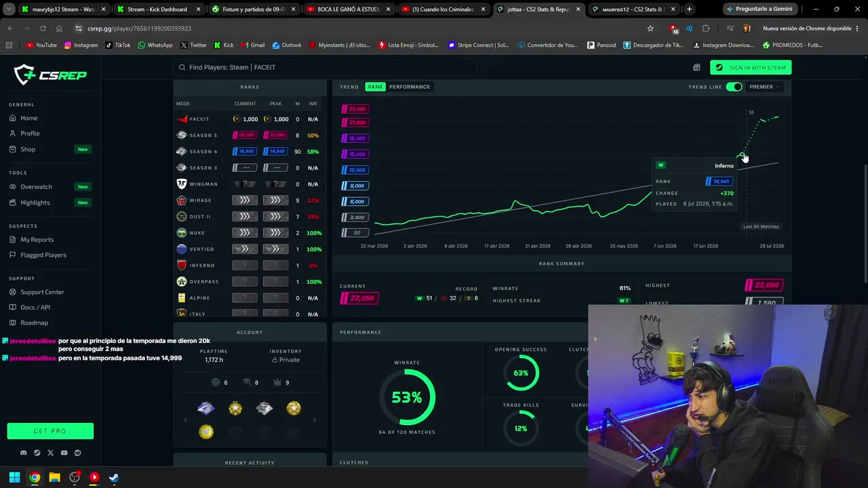Screen dimensions: 868x488
Task: Open the Instagram bookmark
Action: pos(81,45)
